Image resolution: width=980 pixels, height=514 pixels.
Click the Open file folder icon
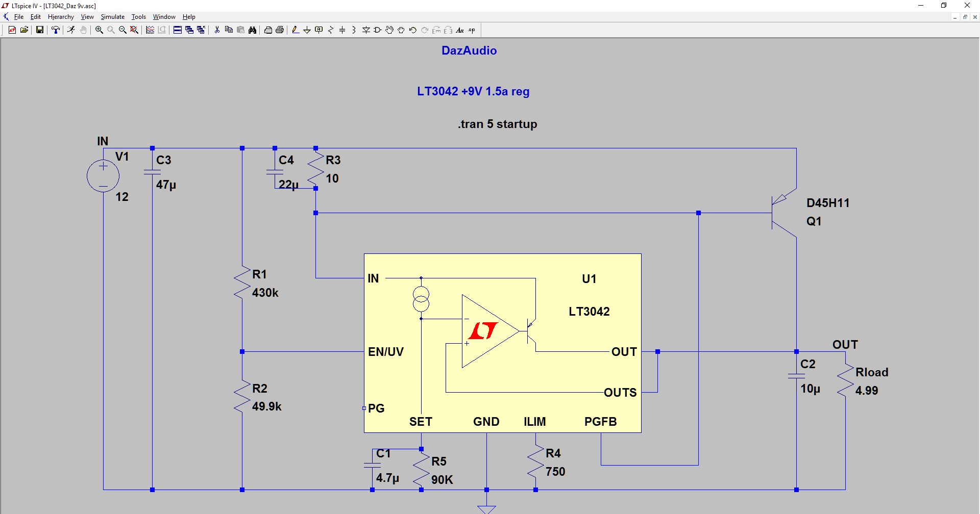(x=24, y=30)
